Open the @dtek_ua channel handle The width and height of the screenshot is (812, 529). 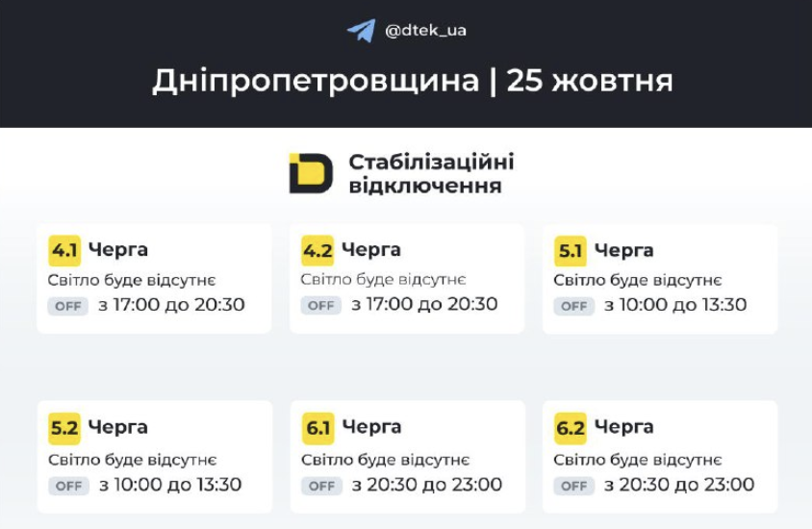tap(425, 31)
